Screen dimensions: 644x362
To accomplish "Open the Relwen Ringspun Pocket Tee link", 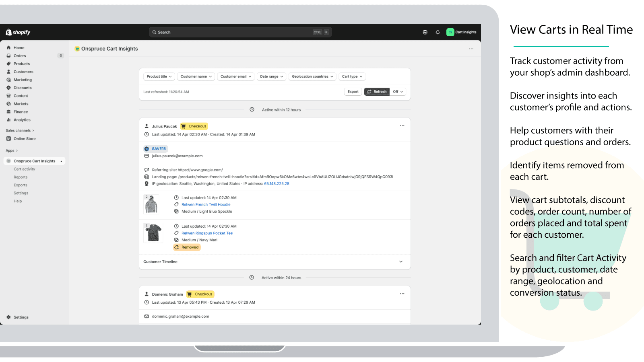I will 207,233.
